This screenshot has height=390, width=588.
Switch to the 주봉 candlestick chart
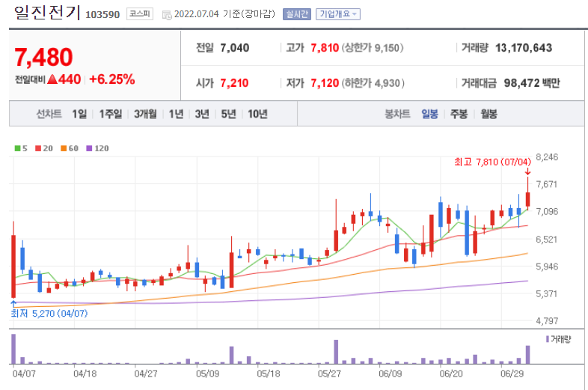[459, 114]
